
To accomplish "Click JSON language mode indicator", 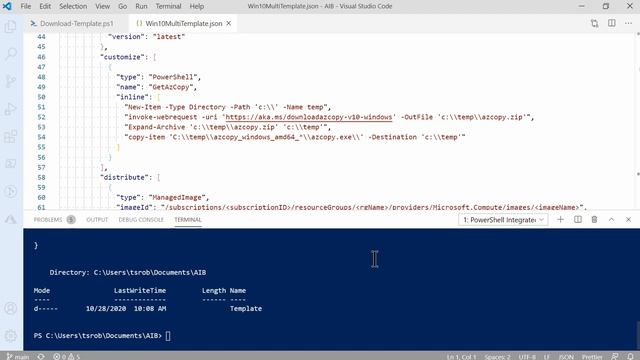I will pos(566,357).
